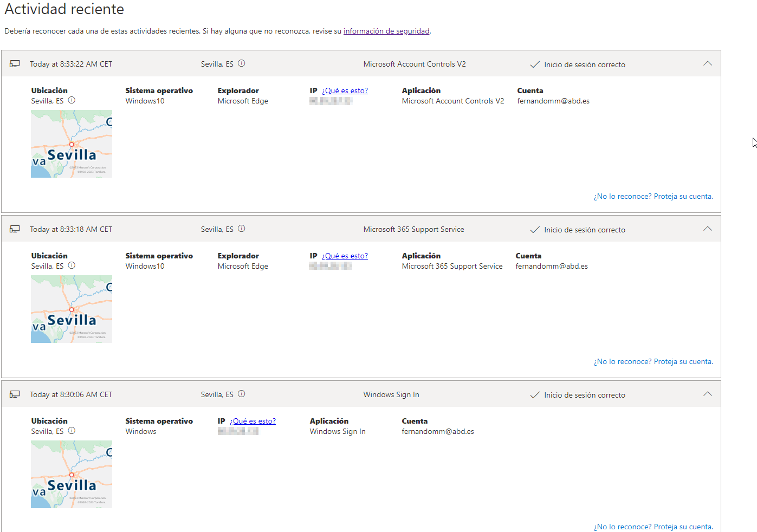Select Today at 8:33:22 AM CET timestamp
Image resolution: width=757 pixels, height=532 pixels.
point(71,64)
